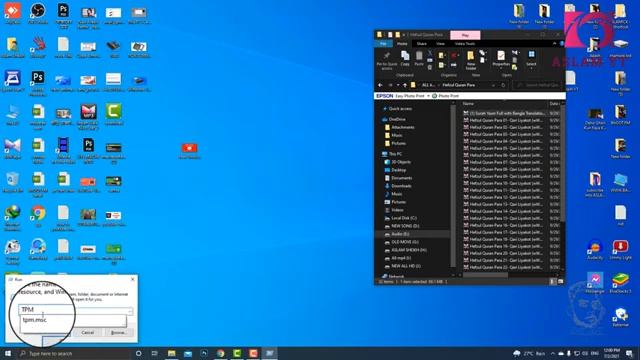The height and width of the screenshot is (360, 640).
Task: Open the Run dialog's input dropdown arrow
Action: click(130, 311)
